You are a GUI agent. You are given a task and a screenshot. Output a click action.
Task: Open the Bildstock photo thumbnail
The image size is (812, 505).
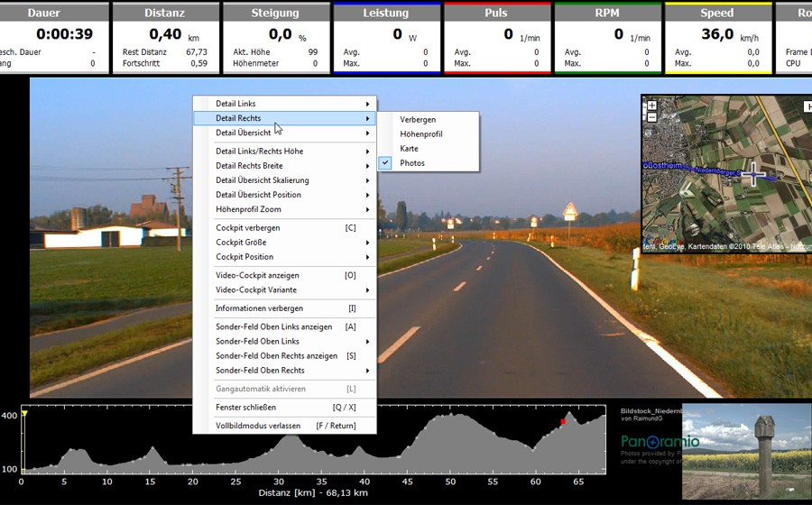point(746,451)
